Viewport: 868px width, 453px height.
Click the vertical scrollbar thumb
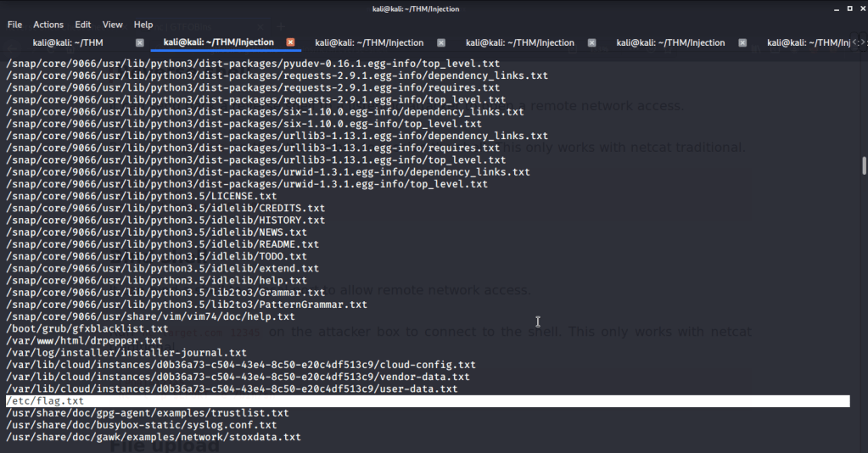click(864, 165)
